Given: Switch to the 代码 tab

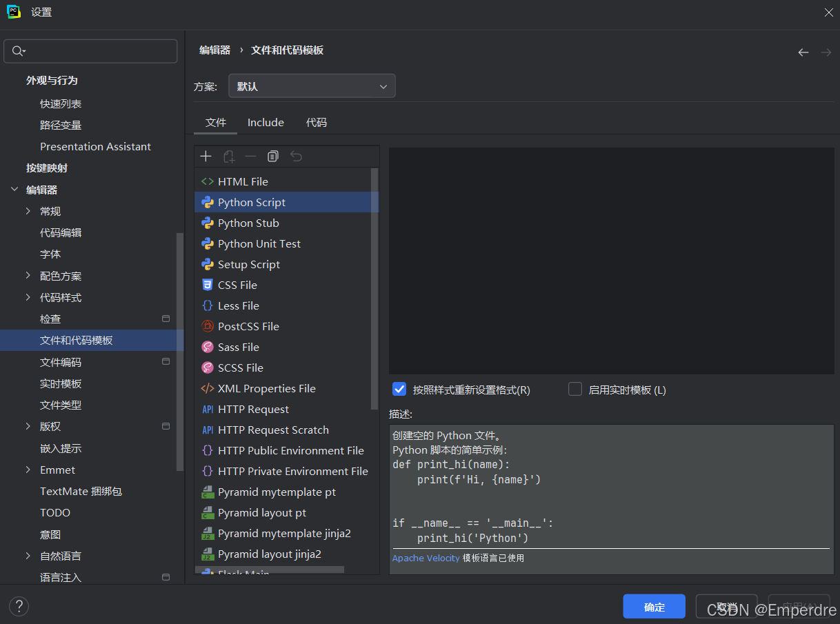Looking at the screenshot, I should pos(317,122).
